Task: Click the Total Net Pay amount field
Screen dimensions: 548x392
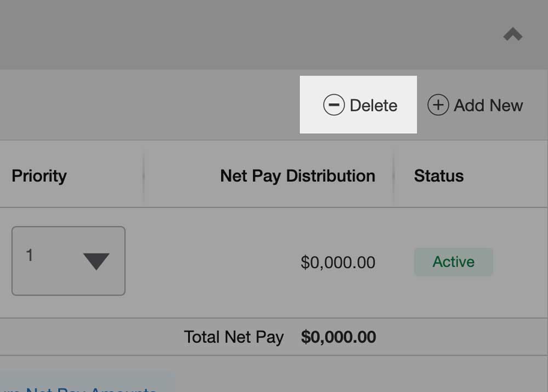Action: [x=339, y=337]
